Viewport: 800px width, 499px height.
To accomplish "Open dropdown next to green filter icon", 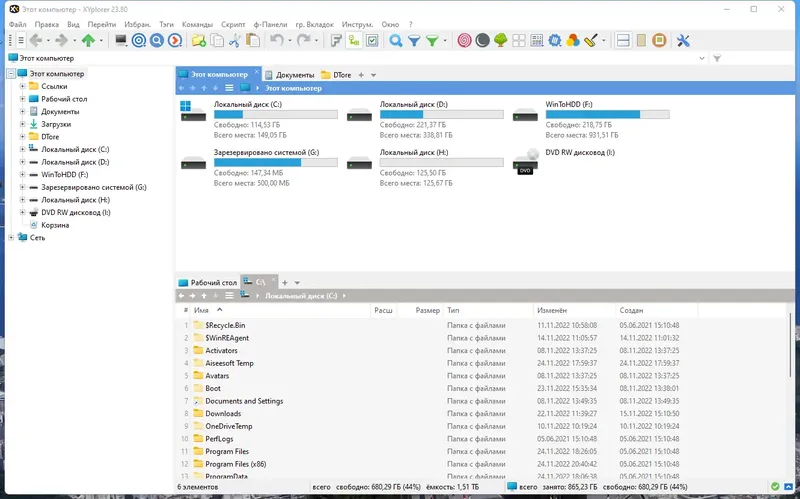I will coord(444,40).
